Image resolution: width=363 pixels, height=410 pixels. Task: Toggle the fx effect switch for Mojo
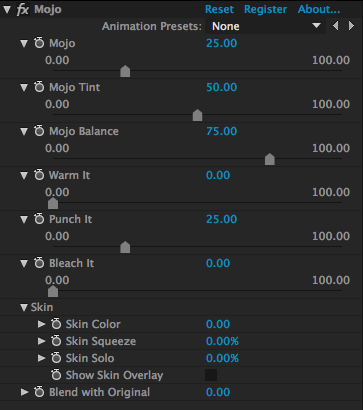(23, 9)
